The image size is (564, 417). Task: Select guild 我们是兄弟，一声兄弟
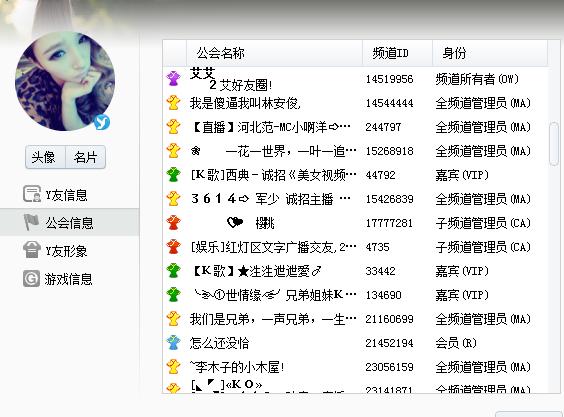point(273,319)
